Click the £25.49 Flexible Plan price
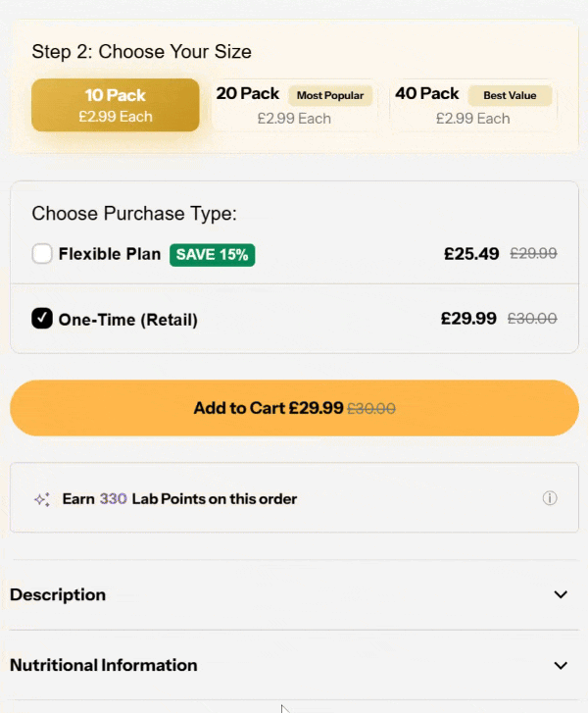The width and height of the screenshot is (588, 713). tap(471, 254)
